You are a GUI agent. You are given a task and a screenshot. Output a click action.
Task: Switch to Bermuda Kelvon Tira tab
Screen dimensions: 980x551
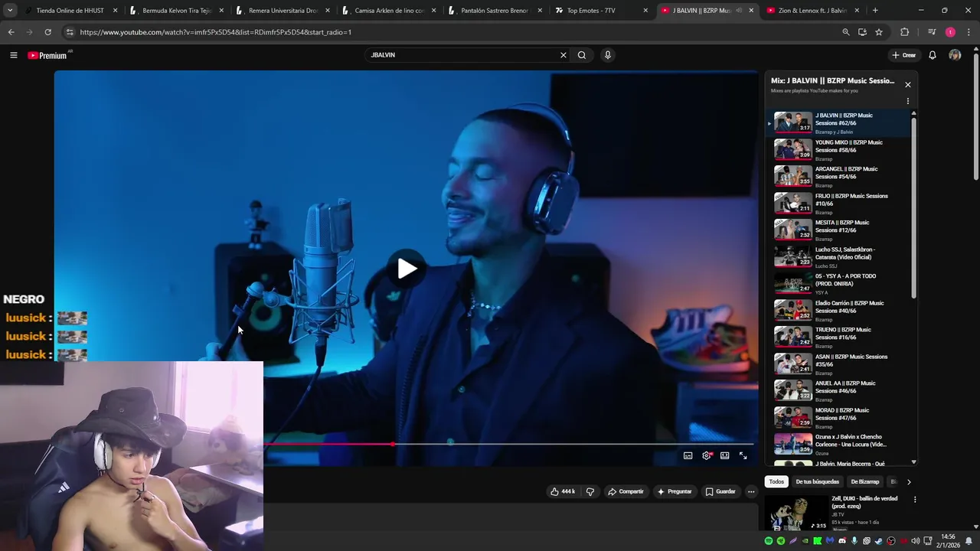176,11
